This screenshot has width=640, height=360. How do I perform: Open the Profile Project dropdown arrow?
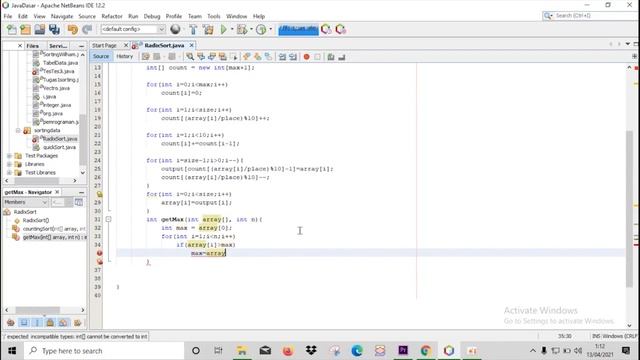point(270,29)
